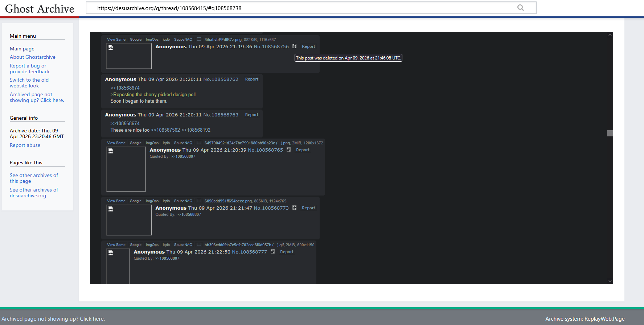Click the thread view scrollbar thumb
The width and height of the screenshot is (644, 325).
coord(610,133)
